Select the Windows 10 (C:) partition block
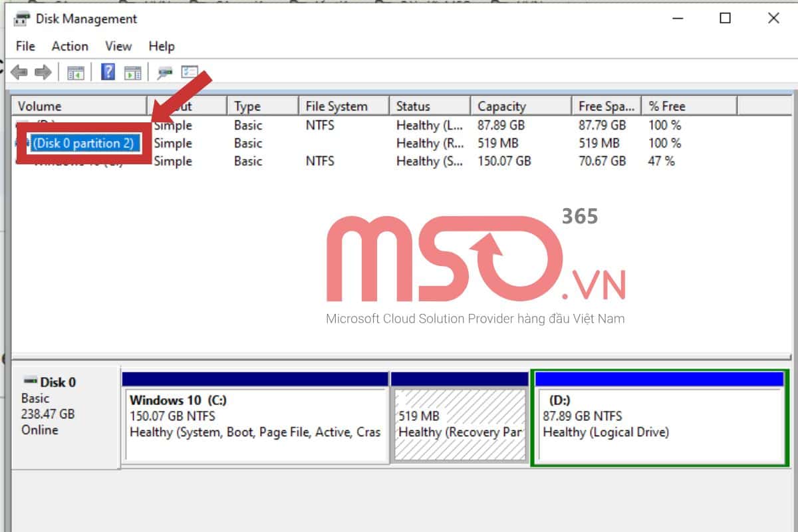The height and width of the screenshot is (532, 798). 255,417
